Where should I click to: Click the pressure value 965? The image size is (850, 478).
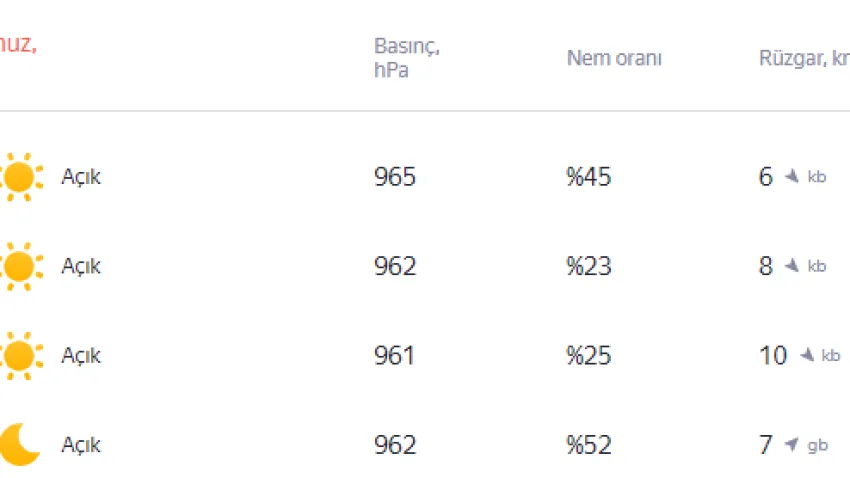click(395, 177)
